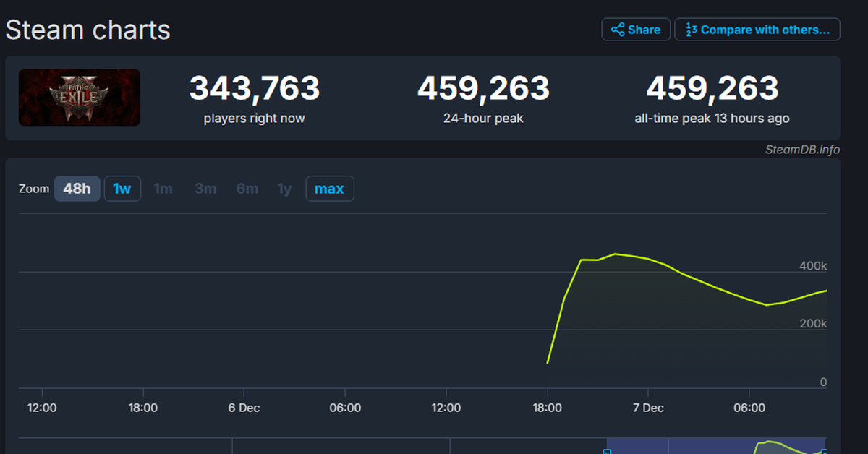Select the 1y zoom option
The width and height of the screenshot is (868, 454).
tap(285, 189)
